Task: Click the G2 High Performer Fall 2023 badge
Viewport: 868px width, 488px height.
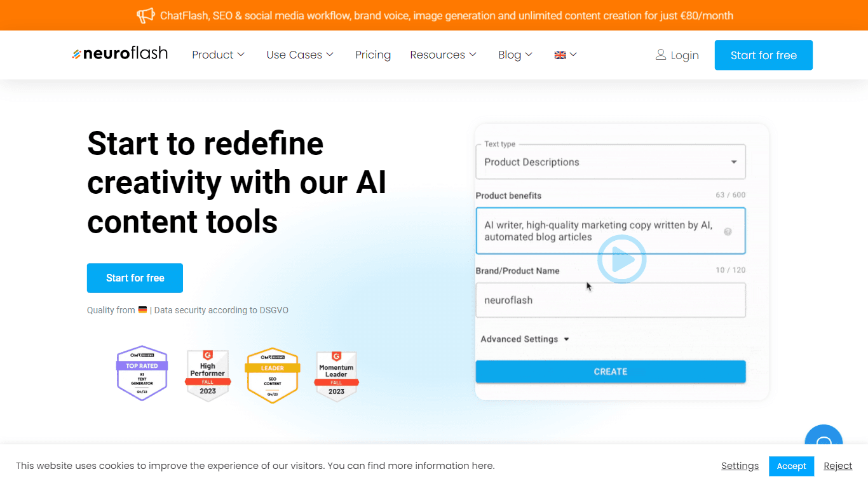Action: (x=208, y=376)
